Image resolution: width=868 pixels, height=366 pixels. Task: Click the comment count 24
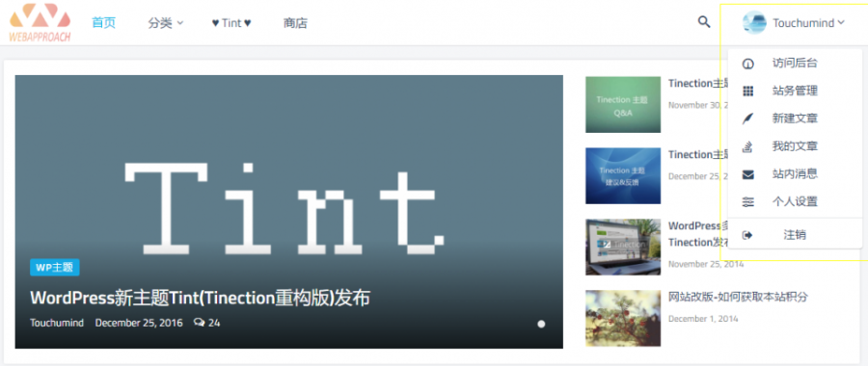[214, 323]
